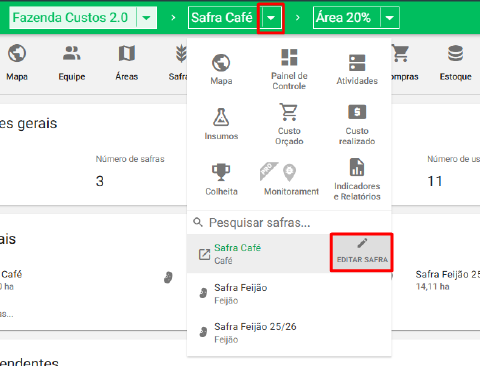Open Atividades in the dropdown panel
Viewport: 480px width, 366px height.
(357, 69)
